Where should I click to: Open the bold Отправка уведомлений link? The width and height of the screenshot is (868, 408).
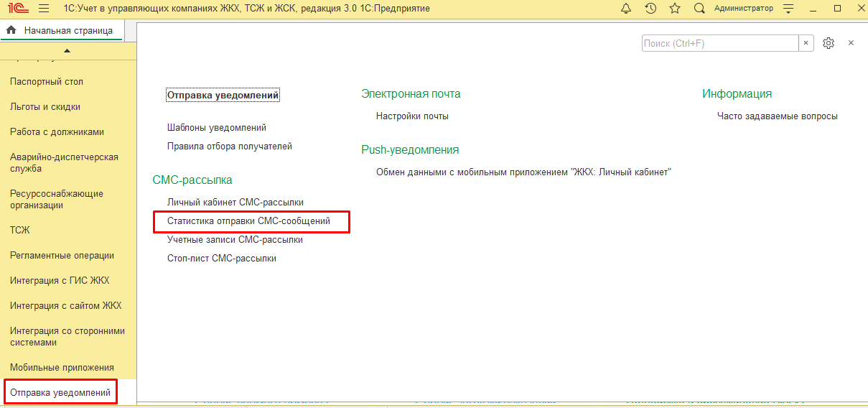[x=223, y=95]
